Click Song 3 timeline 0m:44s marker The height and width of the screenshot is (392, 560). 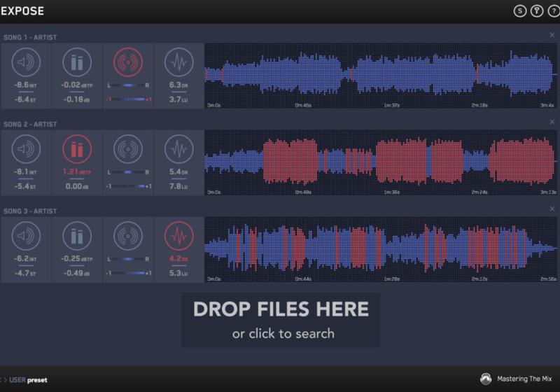(303, 279)
